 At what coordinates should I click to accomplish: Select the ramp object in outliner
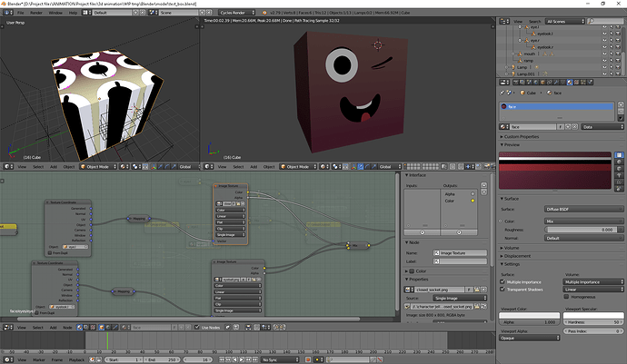point(529,61)
